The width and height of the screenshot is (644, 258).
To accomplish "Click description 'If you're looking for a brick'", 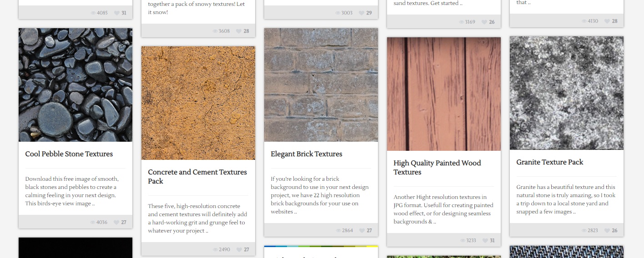I will point(320,195).
